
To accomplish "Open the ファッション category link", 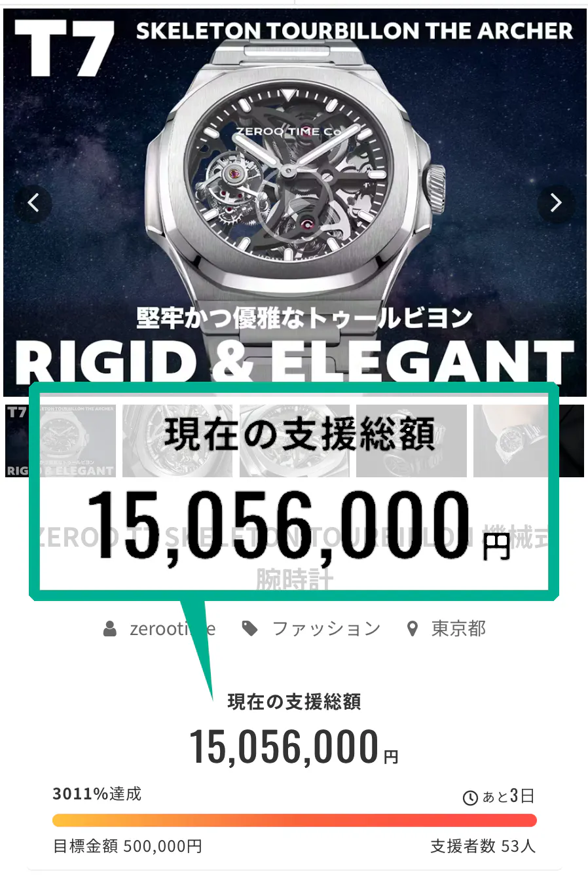I will (326, 629).
